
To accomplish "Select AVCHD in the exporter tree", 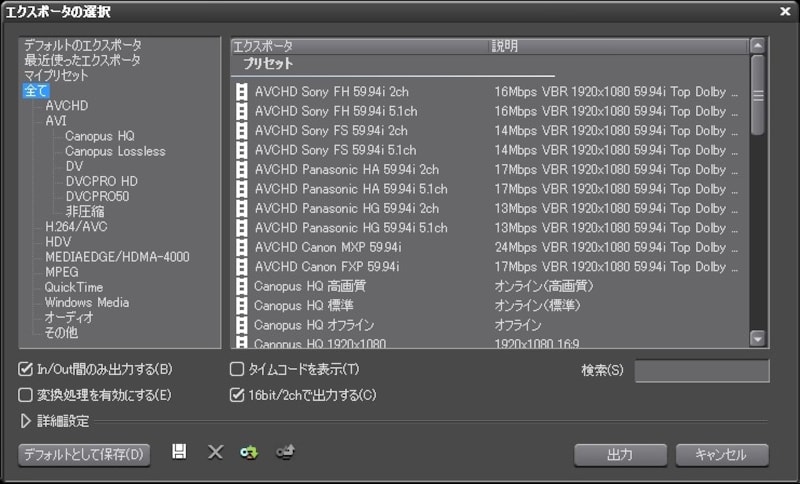I will click(67, 106).
